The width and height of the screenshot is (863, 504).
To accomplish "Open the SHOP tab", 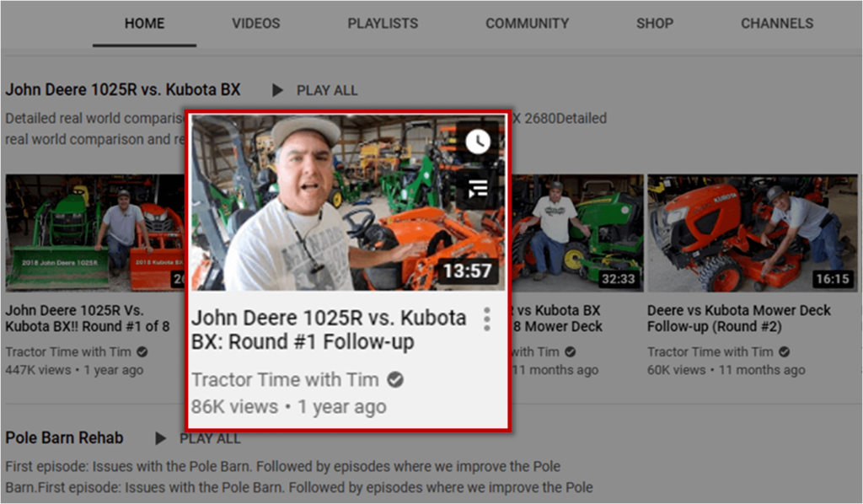I will [654, 24].
